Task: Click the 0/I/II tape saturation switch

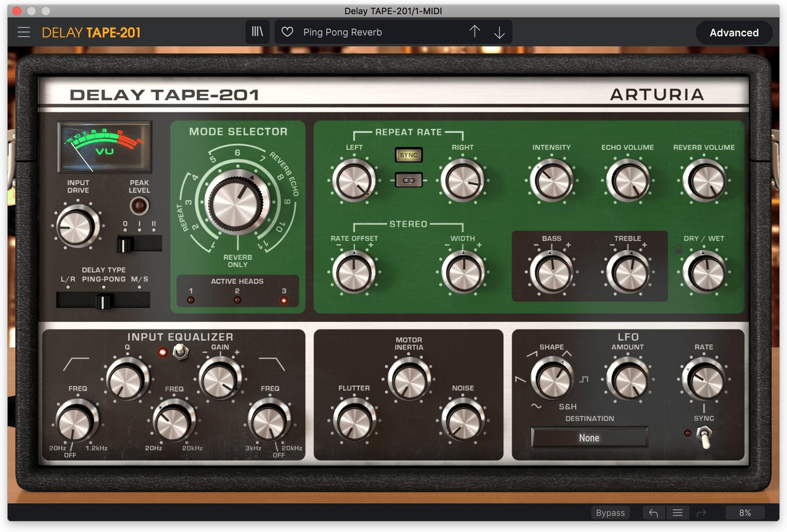Action: (x=140, y=244)
